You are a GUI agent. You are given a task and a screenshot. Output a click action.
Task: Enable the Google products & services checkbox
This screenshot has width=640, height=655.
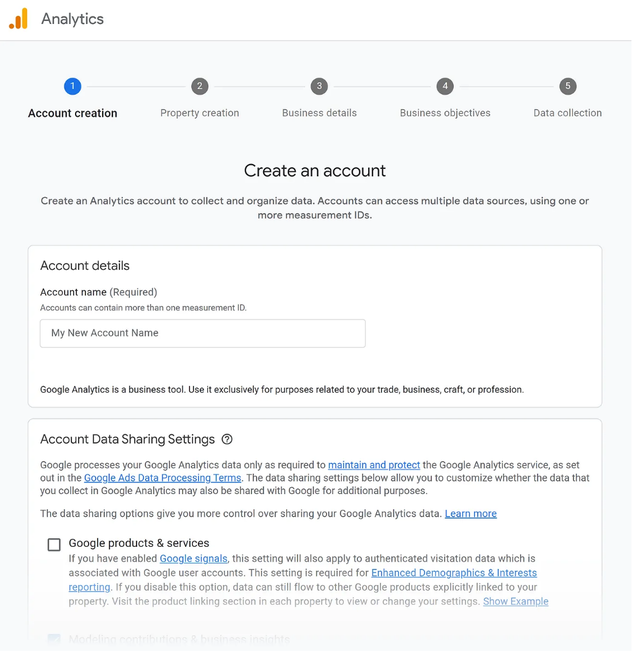point(54,545)
